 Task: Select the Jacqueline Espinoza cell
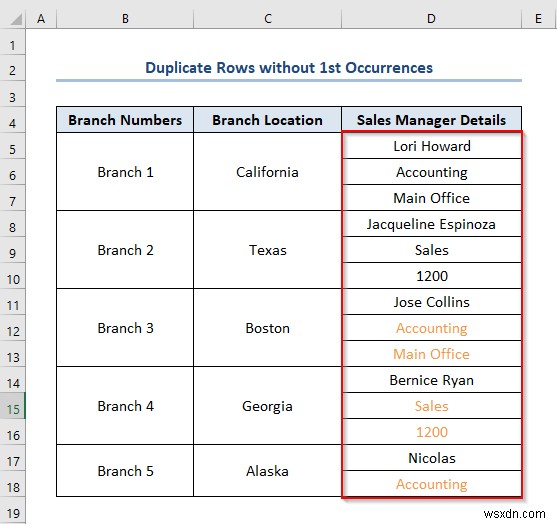pos(432,224)
